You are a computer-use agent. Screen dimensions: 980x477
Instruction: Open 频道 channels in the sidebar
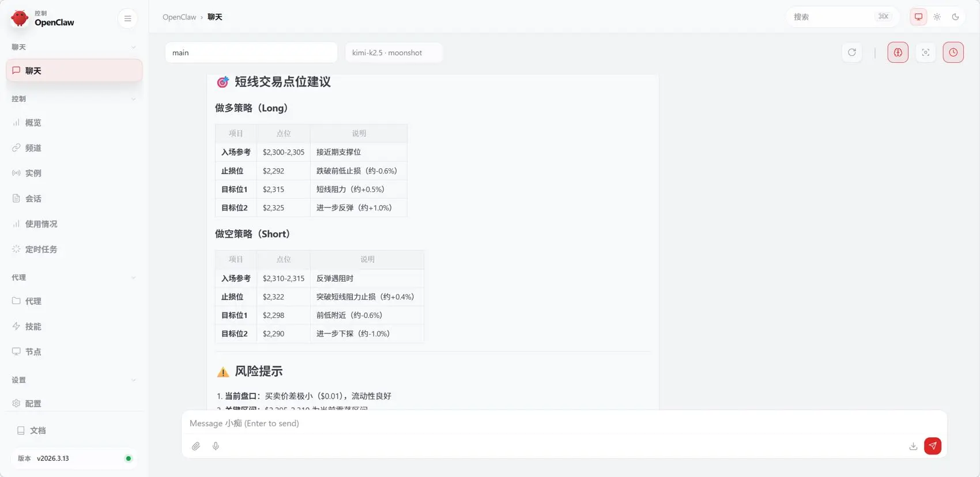point(74,148)
